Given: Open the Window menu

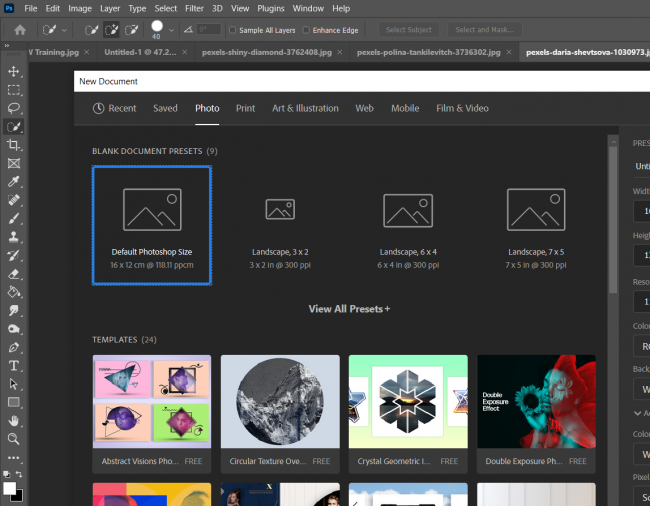Looking at the screenshot, I should [x=308, y=8].
